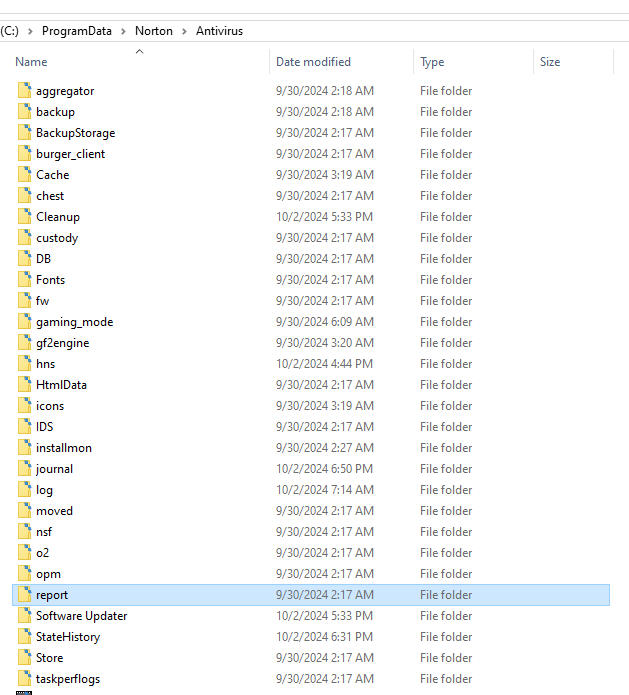Select the Cleanup folder name
This screenshot has height=695, width=629.
point(58,217)
